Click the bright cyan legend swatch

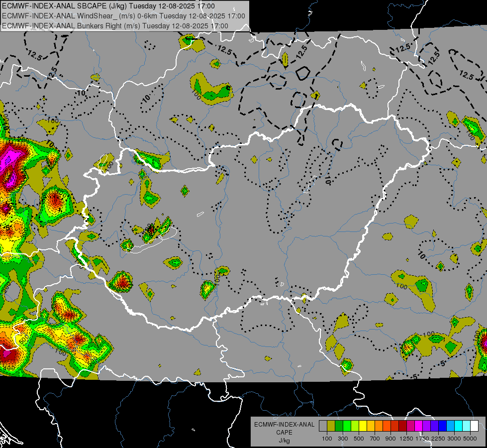click(x=459, y=426)
